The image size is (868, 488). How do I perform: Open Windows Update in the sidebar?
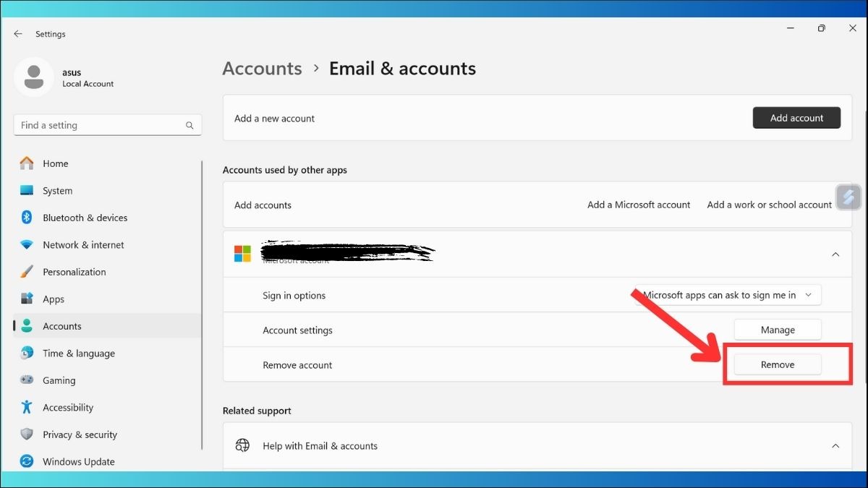[108, 462]
